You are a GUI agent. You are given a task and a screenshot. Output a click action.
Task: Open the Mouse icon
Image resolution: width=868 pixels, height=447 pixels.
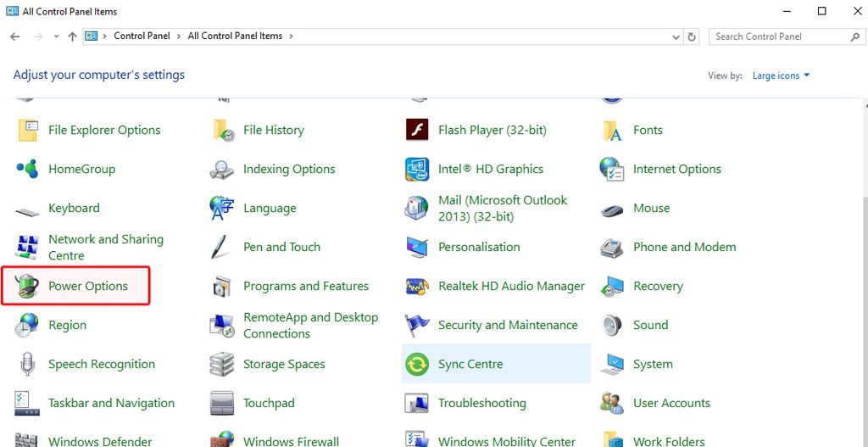(612, 210)
